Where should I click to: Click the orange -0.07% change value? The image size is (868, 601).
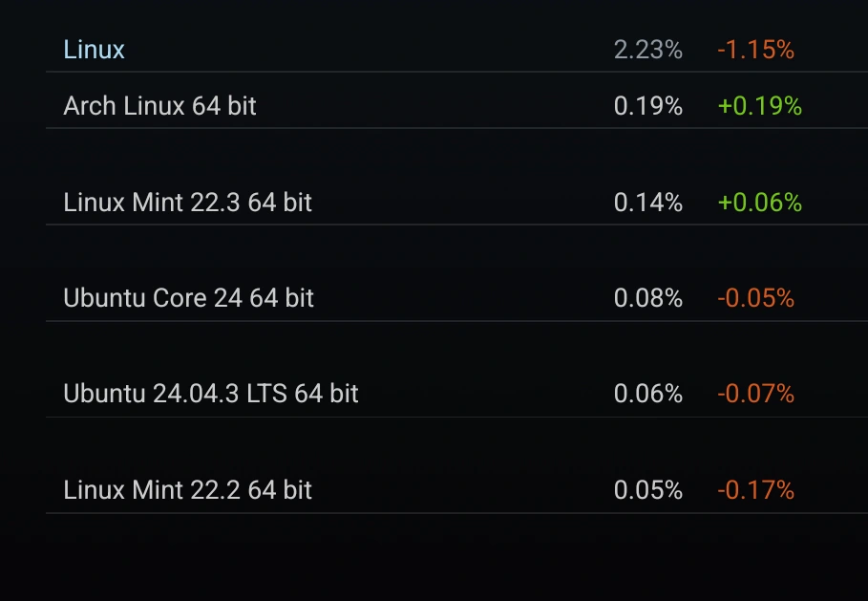coord(755,394)
